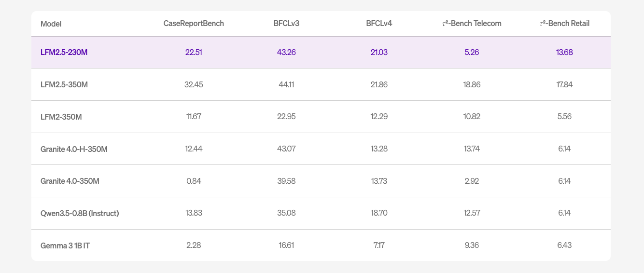
Task: Click LFM2-350M CaseReportBench value 11.67
Action: pyautogui.click(x=194, y=117)
